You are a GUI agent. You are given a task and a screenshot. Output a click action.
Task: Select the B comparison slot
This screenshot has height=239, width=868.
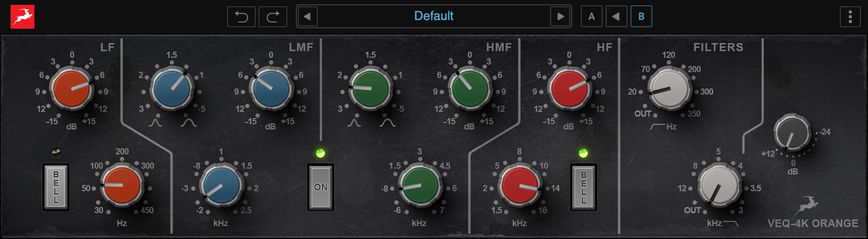pos(641,17)
